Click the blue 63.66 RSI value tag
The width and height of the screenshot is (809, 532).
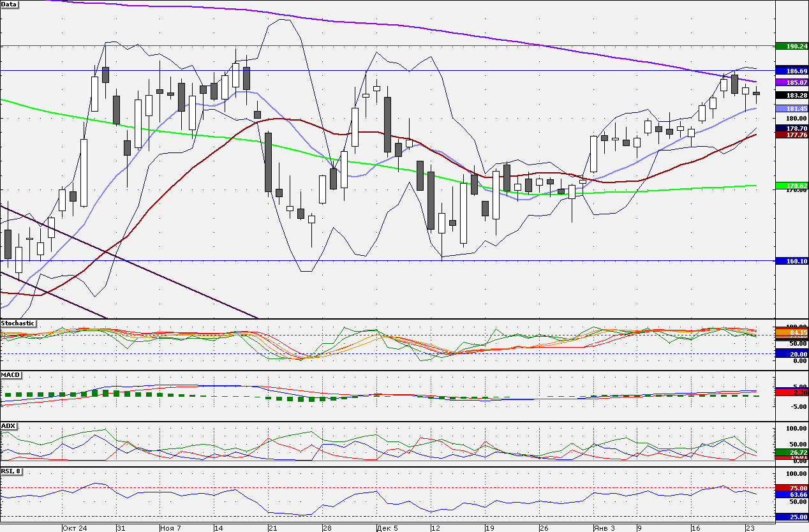point(792,494)
